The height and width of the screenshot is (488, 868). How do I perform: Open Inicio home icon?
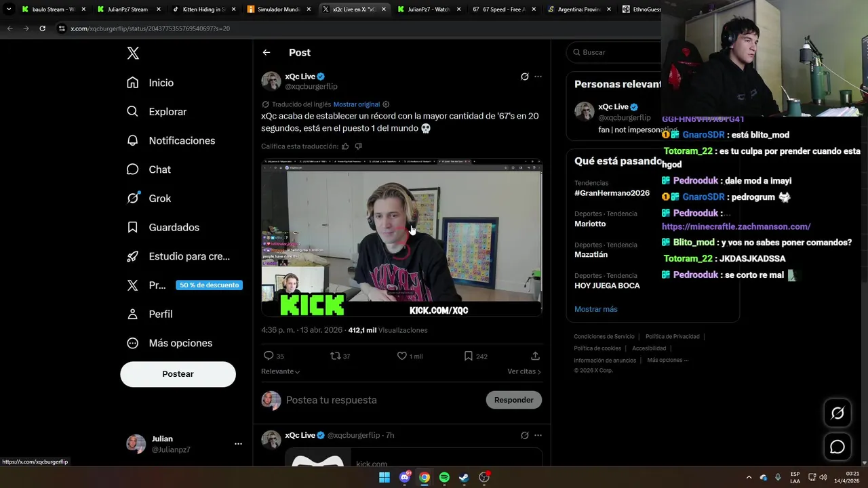tap(133, 83)
